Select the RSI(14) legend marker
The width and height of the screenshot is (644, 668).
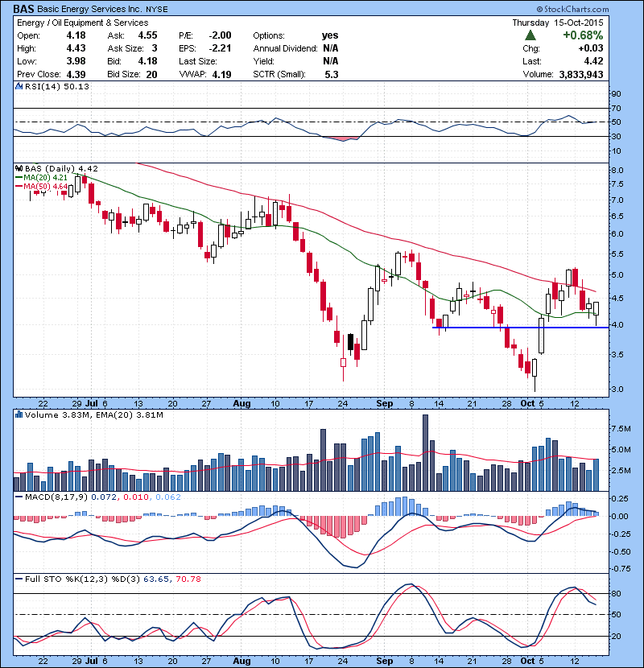click(x=19, y=87)
